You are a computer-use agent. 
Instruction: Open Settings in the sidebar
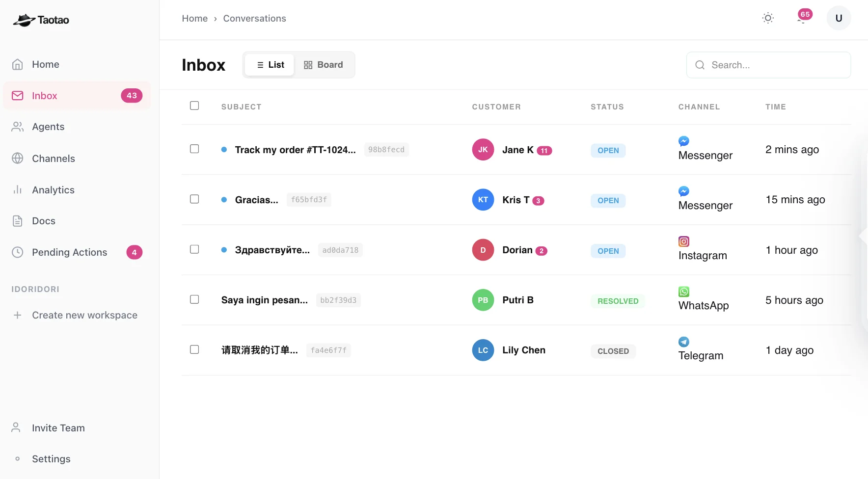(x=77, y=459)
